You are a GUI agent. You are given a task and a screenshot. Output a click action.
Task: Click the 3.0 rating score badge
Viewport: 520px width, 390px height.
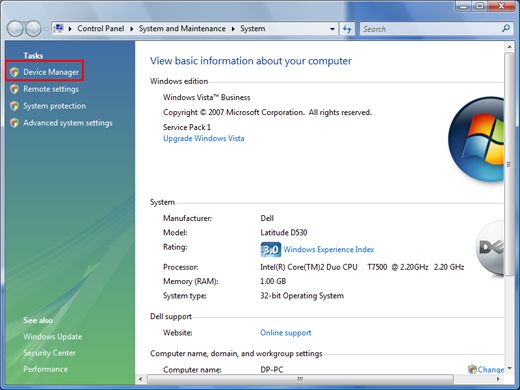coord(271,250)
